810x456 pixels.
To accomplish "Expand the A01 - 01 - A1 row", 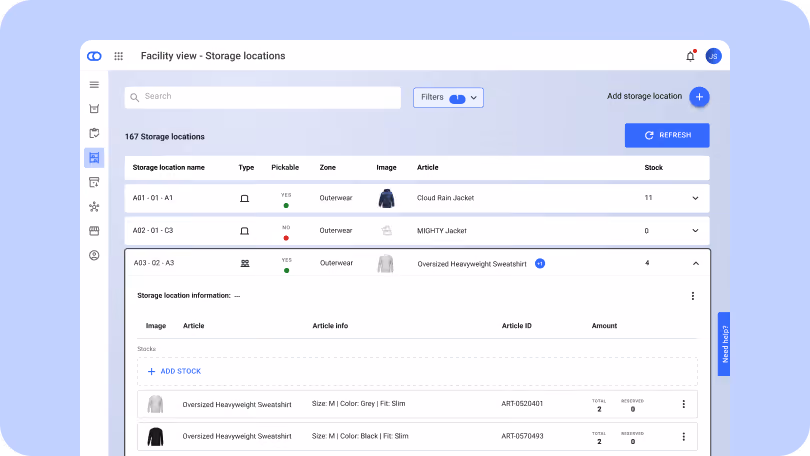I will 695,198.
